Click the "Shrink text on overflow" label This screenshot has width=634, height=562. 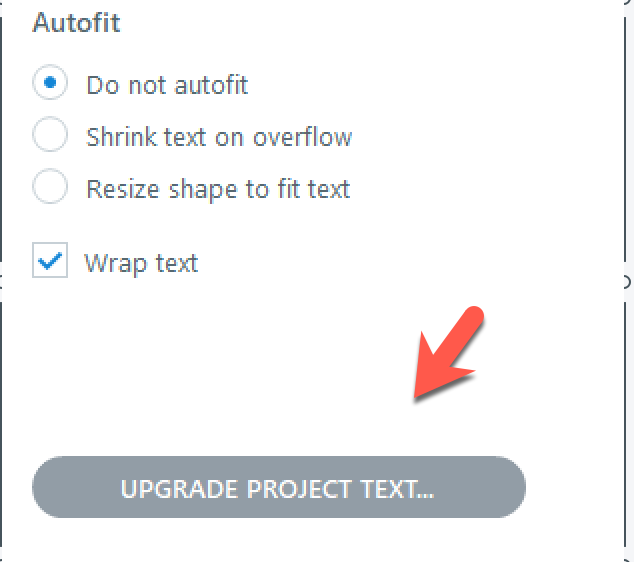tap(219, 137)
